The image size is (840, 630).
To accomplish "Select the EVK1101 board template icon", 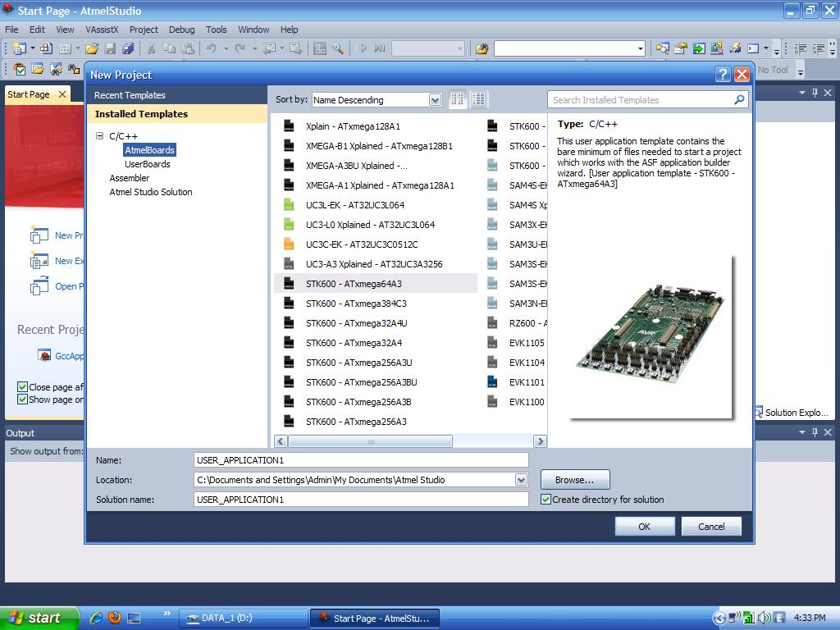I will coord(492,382).
